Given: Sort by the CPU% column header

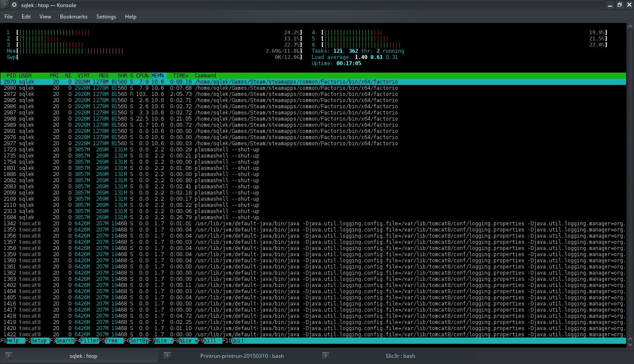Looking at the screenshot, I should click(142, 76).
